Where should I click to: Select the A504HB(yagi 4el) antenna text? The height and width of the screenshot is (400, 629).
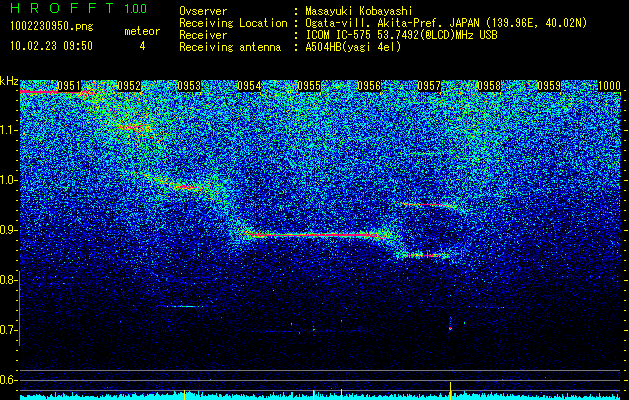pos(353,47)
